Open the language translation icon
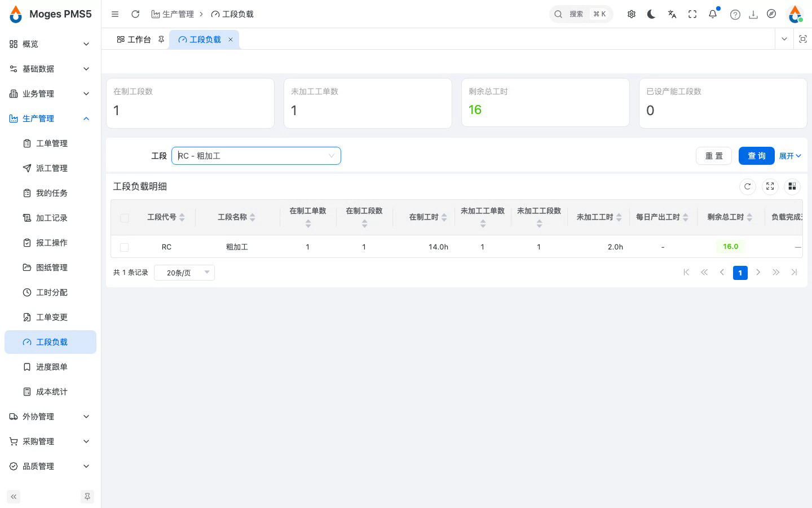812x508 pixels. click(672, 14)
